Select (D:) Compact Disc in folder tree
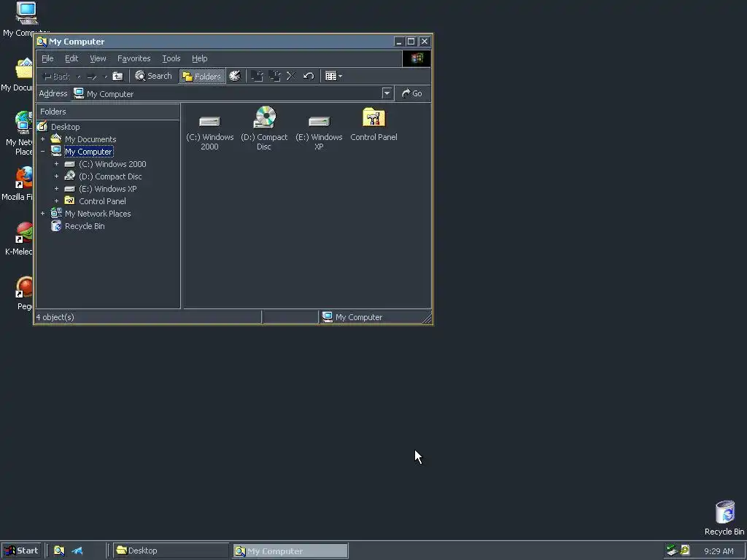 [110, 176]
